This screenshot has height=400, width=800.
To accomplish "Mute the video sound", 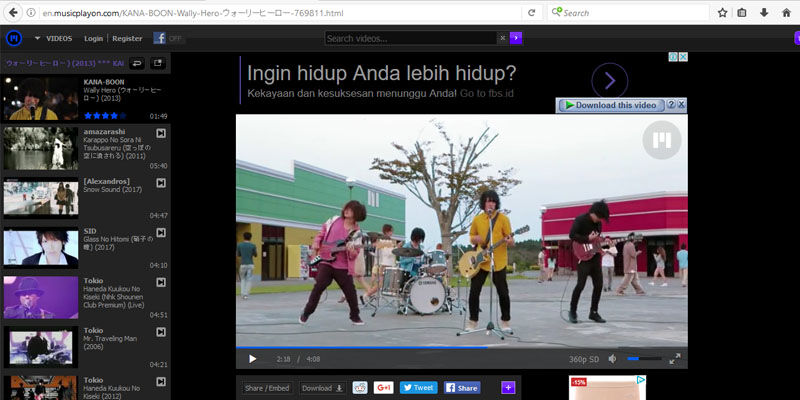I will pyautogui.click(x=613, y=359).
